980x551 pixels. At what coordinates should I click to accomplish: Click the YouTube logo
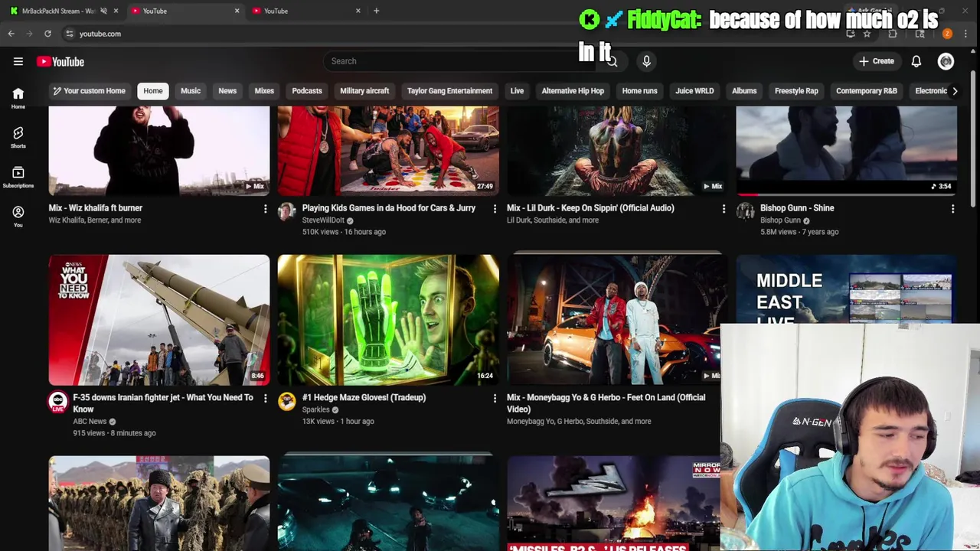click(60, 61)
